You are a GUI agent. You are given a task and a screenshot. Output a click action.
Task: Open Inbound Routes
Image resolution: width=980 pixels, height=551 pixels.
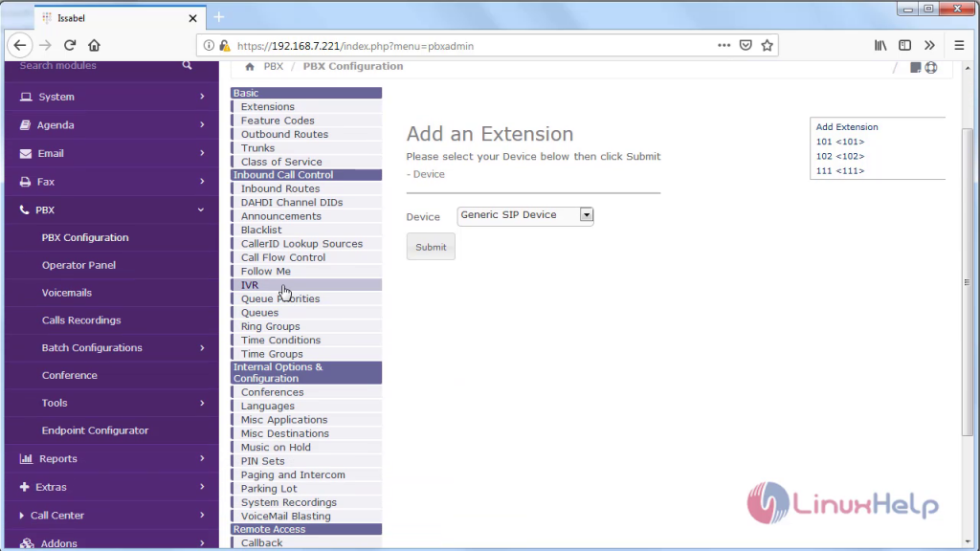tap(280, 188)
